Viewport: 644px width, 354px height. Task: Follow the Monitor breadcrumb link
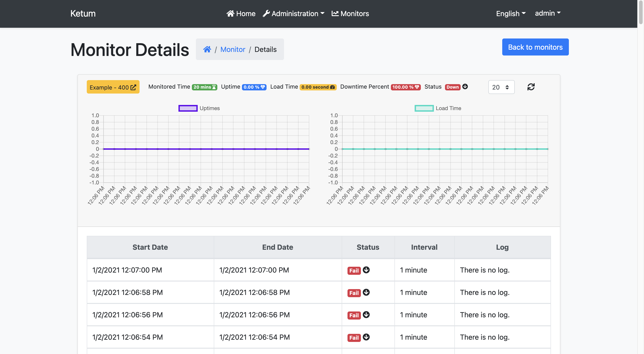233,49
